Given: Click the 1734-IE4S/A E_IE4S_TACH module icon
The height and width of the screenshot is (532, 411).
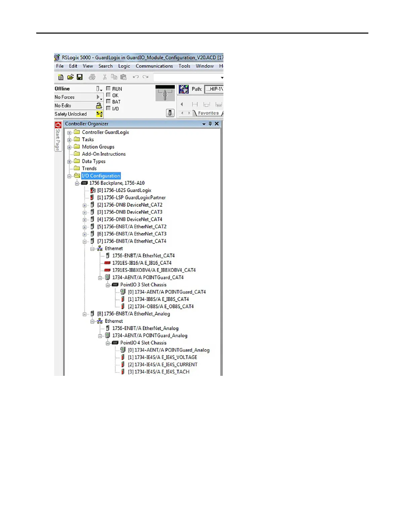Looking at the screenshot, I should [x=123, y=372].
